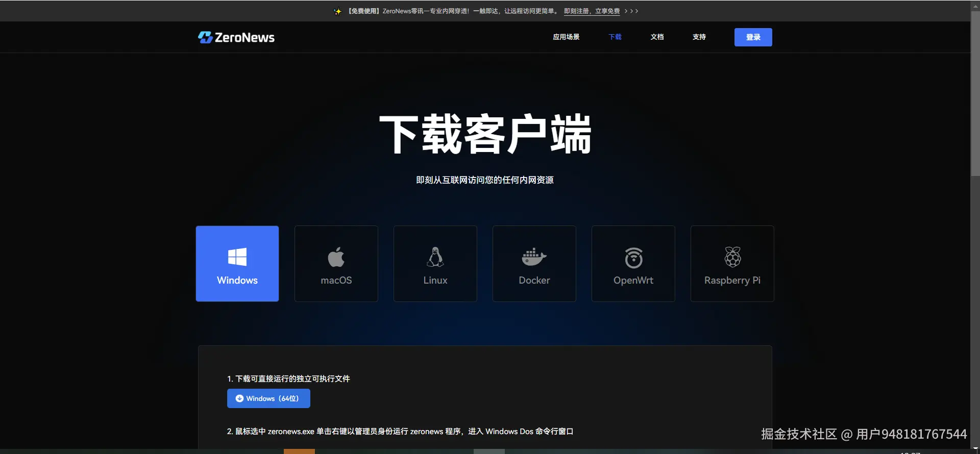Image resolution: width=980 pixels, height=454 pixels.
Task: Select the Windows platform tab
Action: (x=237, y=264)
